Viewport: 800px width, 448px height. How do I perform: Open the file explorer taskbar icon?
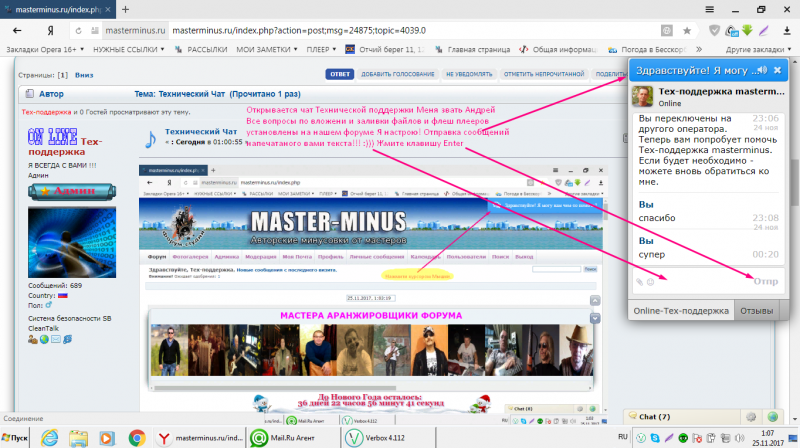[x=78, y=438]
